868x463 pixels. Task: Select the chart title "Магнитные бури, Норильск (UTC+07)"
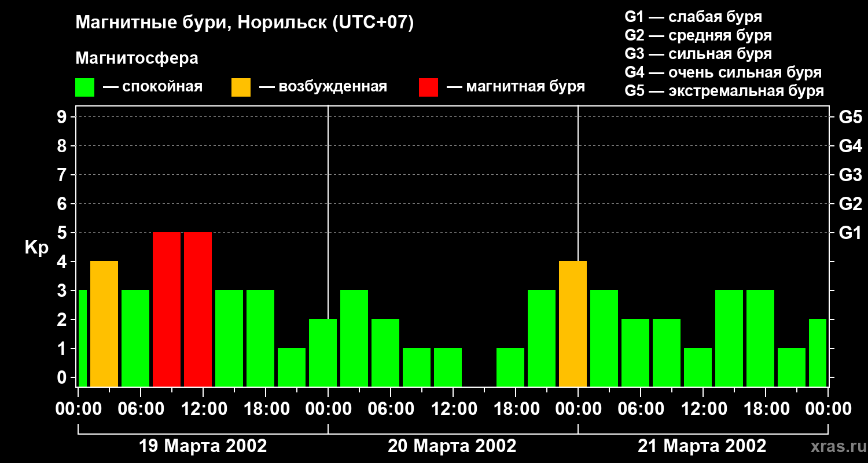[245, 23]
